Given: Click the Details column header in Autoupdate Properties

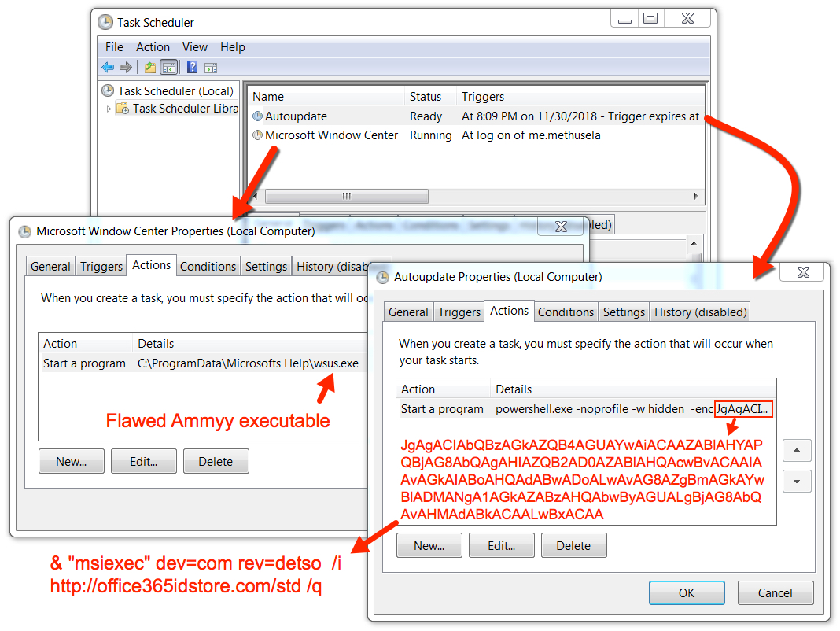Looking at the screenshot, I should click(x=633, y=389).
